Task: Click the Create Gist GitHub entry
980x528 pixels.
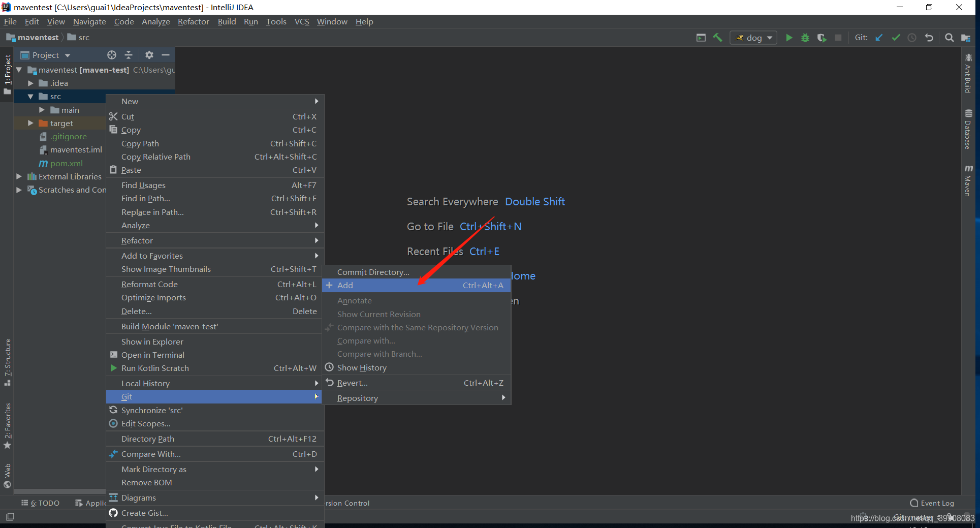Action: [214, 513]
